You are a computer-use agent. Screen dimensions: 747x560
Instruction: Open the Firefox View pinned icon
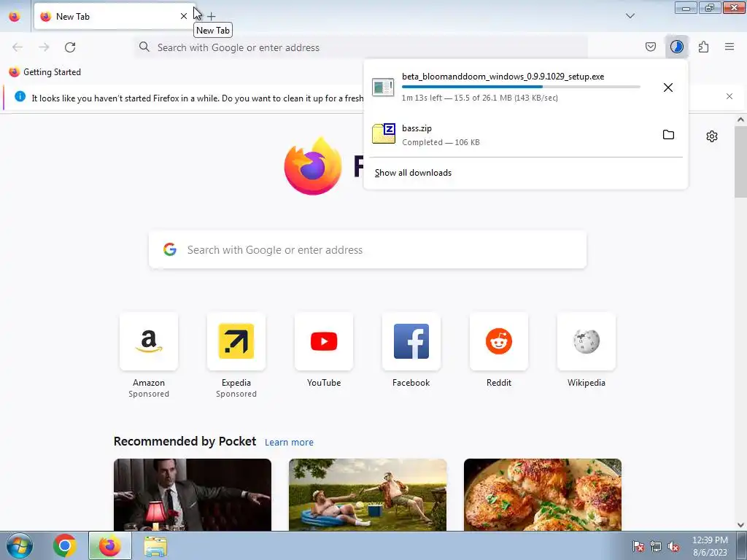[x=15, y=16]
